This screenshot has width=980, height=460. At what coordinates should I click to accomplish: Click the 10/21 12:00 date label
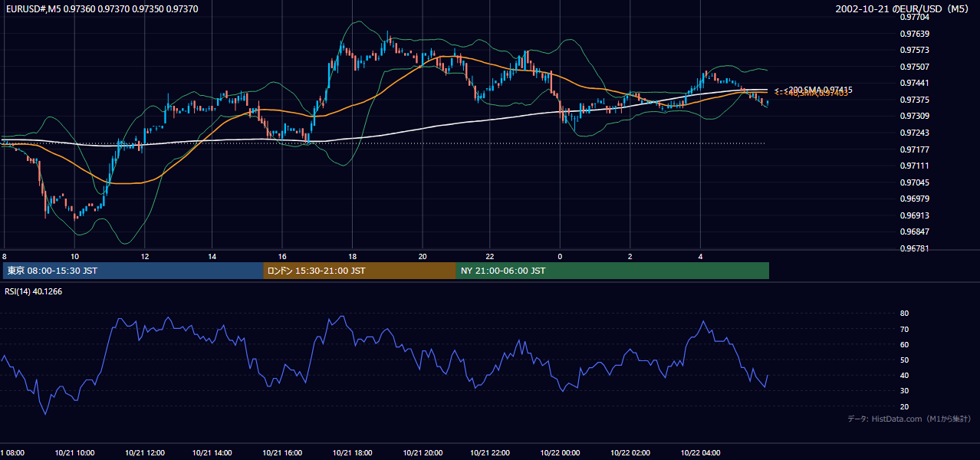[x=144, y=452]
